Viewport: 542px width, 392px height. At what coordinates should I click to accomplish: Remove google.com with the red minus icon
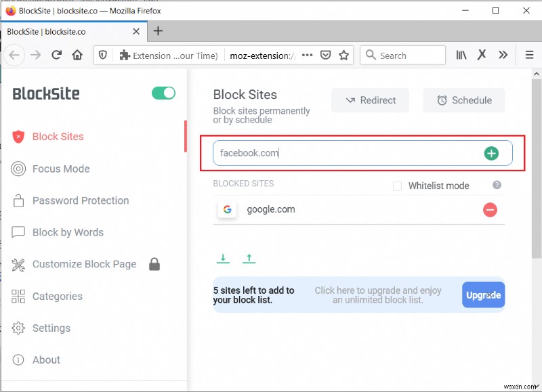pyautogui.click(x=491, y=210)
